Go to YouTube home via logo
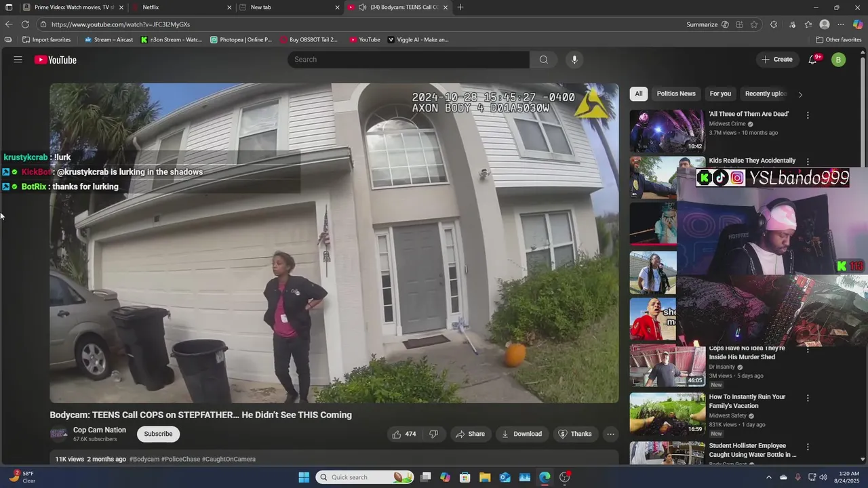The image size is (868, 488). click(56, 60)
